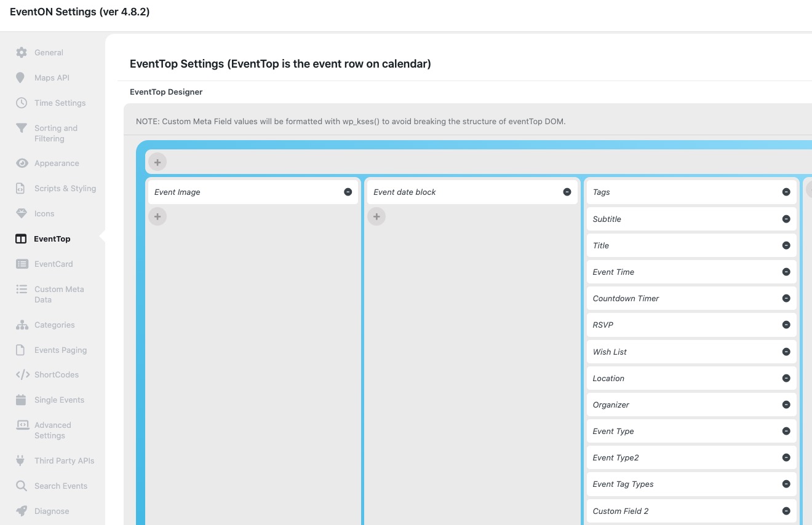Click the page icon for Events Paging

pyautogui.click(x=20, y=350)
